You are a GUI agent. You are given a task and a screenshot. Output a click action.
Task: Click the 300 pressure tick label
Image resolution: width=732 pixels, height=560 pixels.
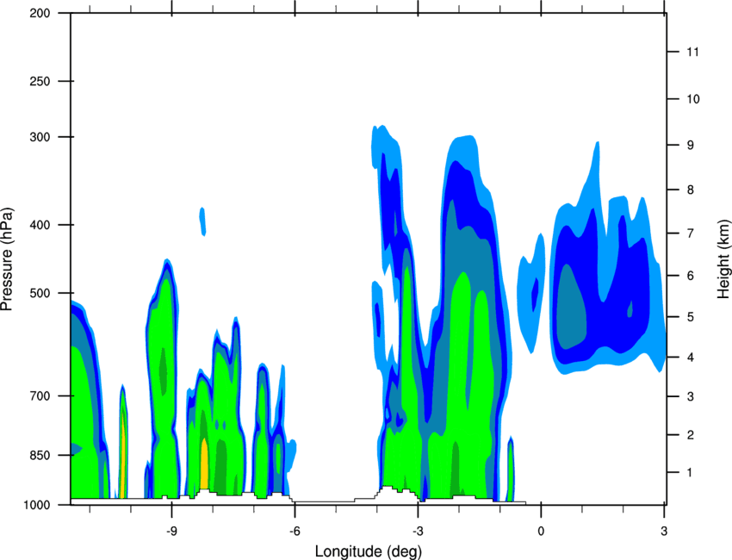[x=40, y=137]
